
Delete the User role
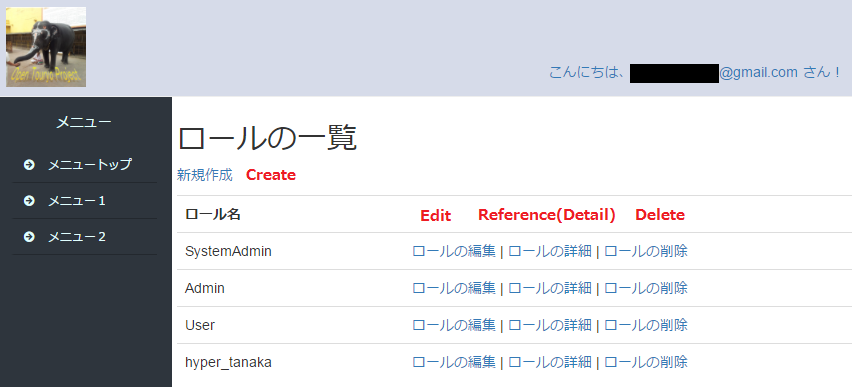click(x=646, y=325)
